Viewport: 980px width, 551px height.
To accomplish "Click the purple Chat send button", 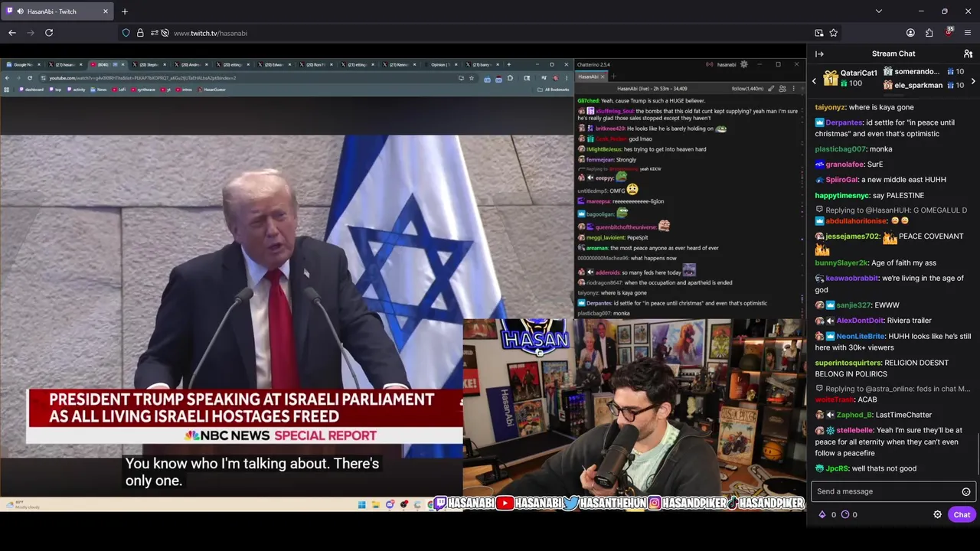I will point(962,514).
